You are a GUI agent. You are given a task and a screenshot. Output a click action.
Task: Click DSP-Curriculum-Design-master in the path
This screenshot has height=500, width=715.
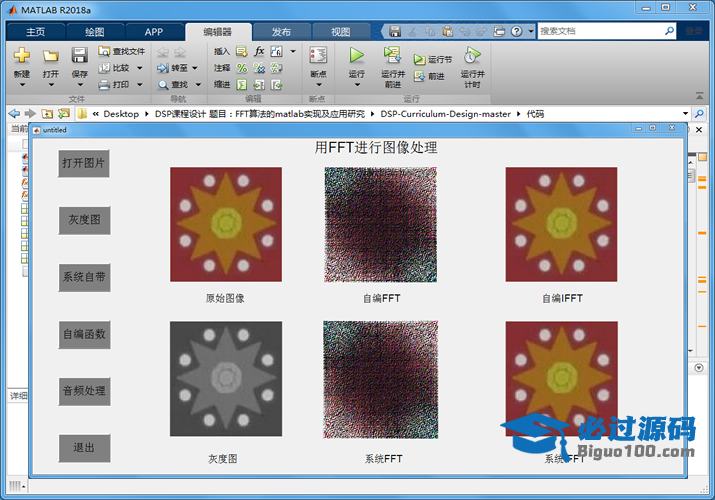point(446,114)
